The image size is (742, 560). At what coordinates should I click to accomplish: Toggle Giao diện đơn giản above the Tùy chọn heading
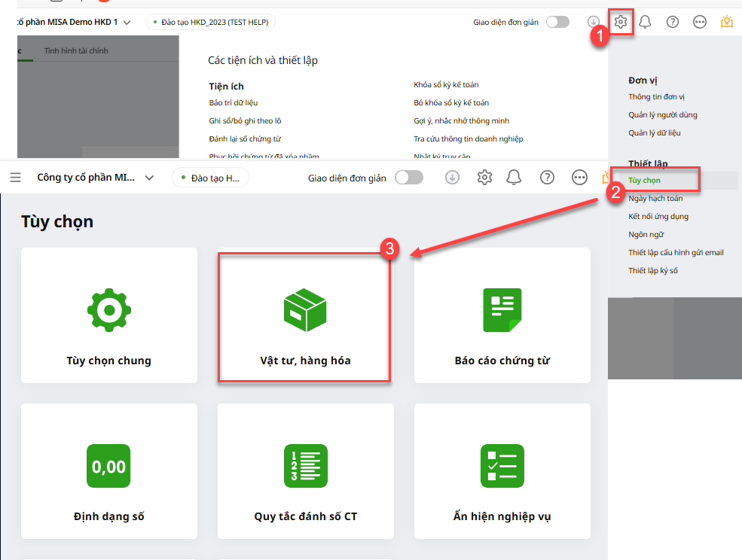point(409,178)
